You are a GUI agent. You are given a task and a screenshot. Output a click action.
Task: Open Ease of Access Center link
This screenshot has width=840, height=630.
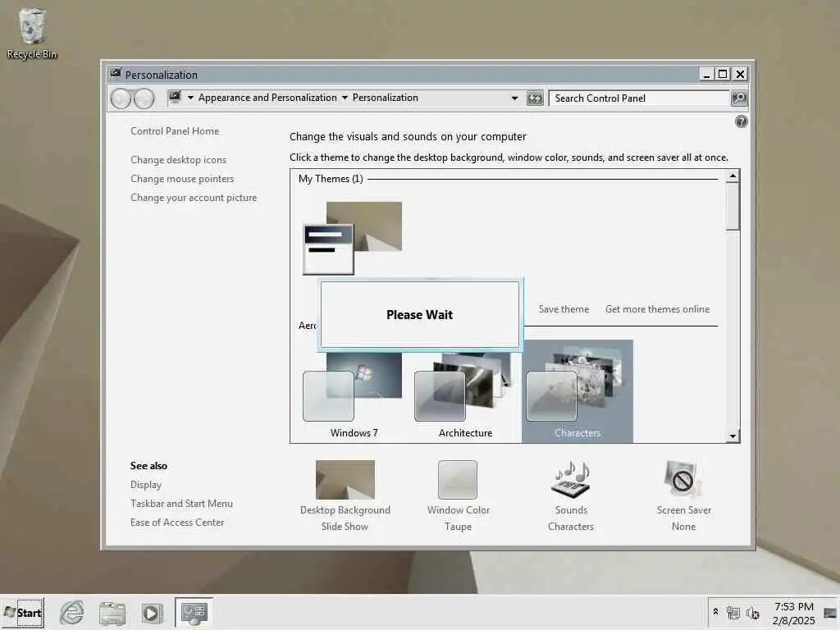(177, 523)
